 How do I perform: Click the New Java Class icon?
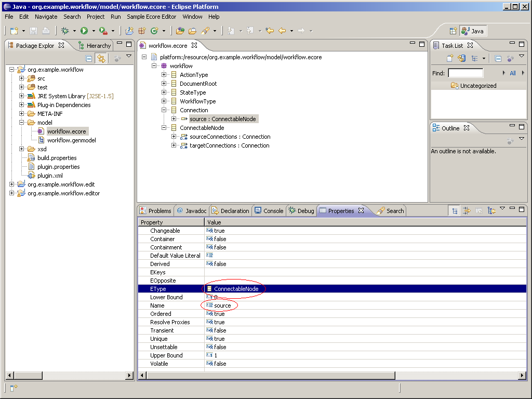[154, 31]
